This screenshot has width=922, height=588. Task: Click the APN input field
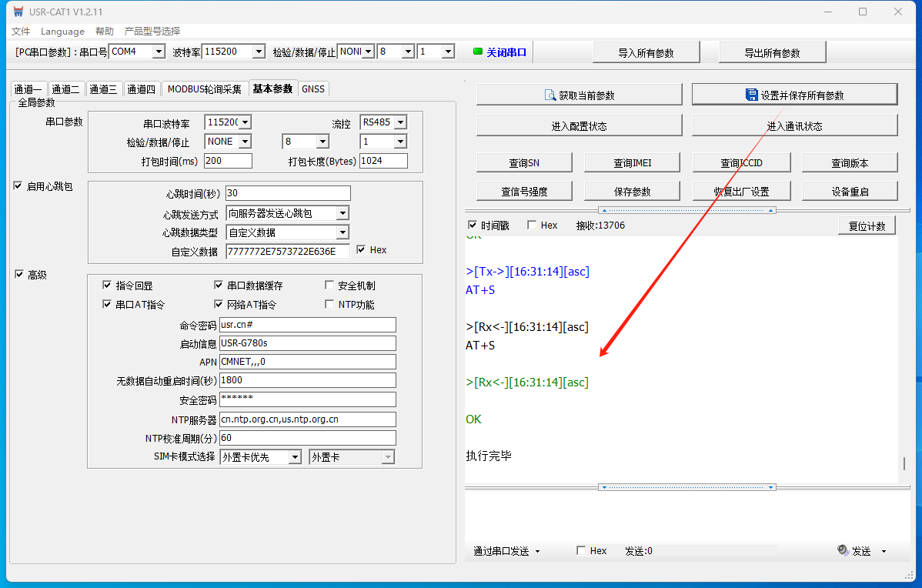307,361
